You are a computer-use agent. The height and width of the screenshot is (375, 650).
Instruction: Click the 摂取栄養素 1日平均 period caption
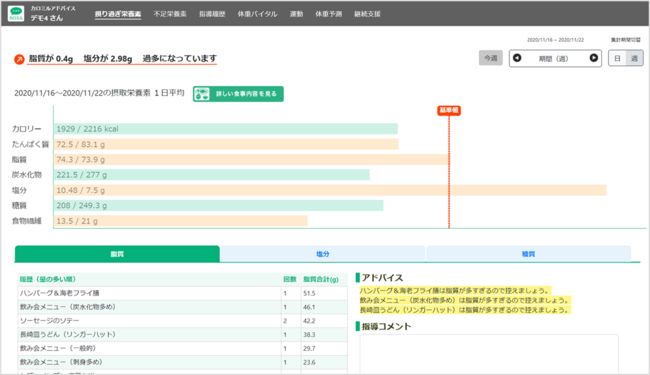click(99, 93)
